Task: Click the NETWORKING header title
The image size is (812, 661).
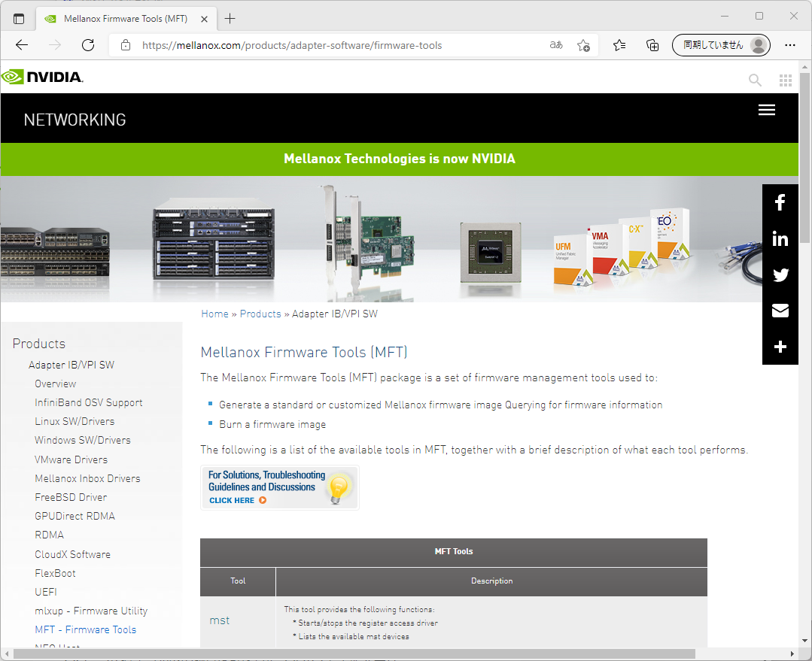Action: tap(75, 120)
